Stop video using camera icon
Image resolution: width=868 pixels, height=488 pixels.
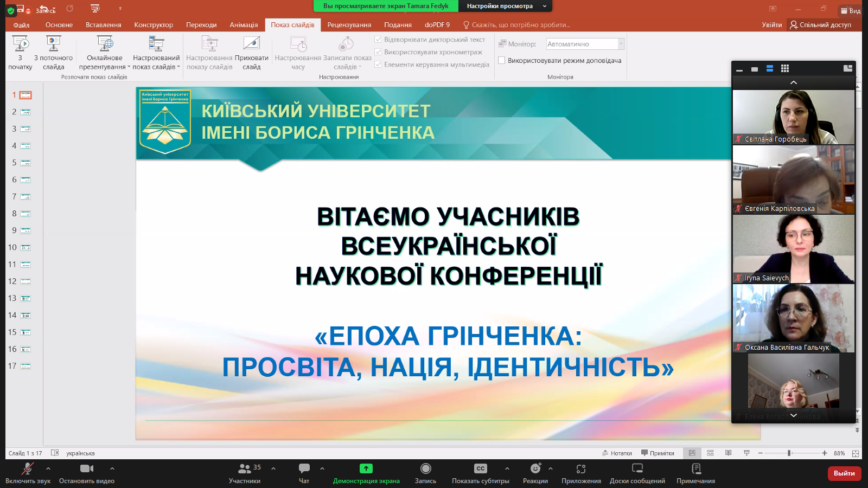coord(86,469)
